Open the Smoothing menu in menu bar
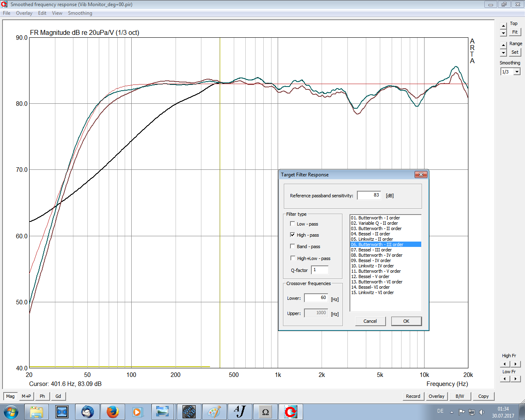This screenshot has height=420, width=525. pos(80,13)
